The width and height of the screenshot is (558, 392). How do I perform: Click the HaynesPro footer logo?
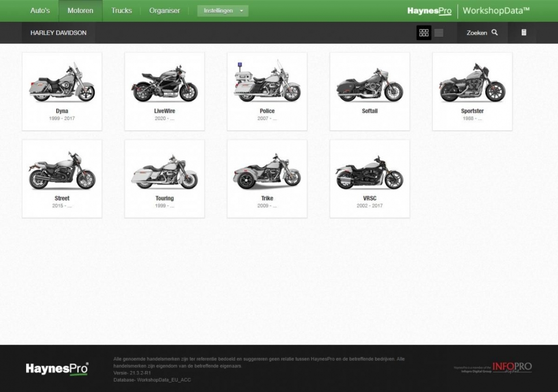57,369
